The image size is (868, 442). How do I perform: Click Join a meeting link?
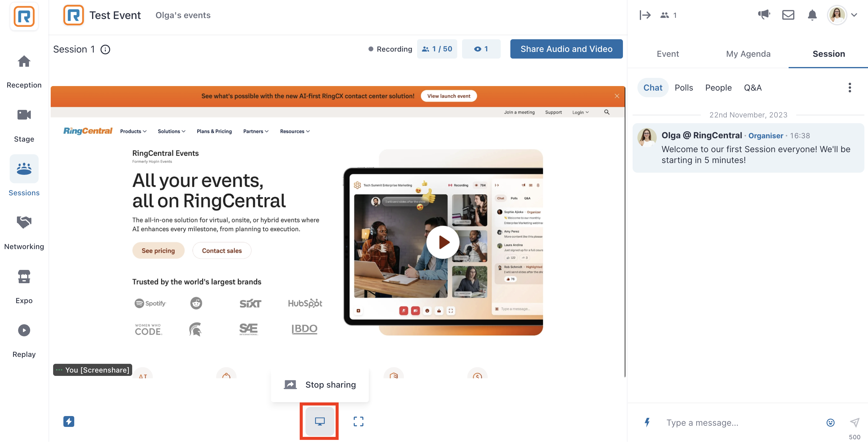click(x=519, y=112)
